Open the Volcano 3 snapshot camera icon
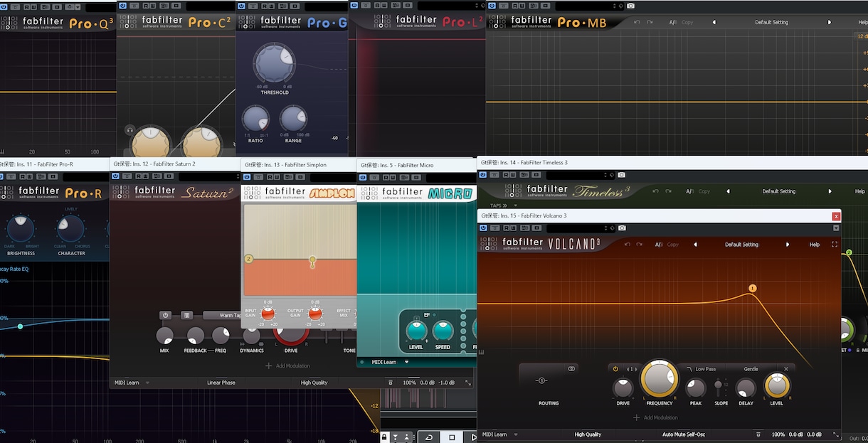Image resolution: width=868 pixels, height=443 pixels. tap(622, 228)
